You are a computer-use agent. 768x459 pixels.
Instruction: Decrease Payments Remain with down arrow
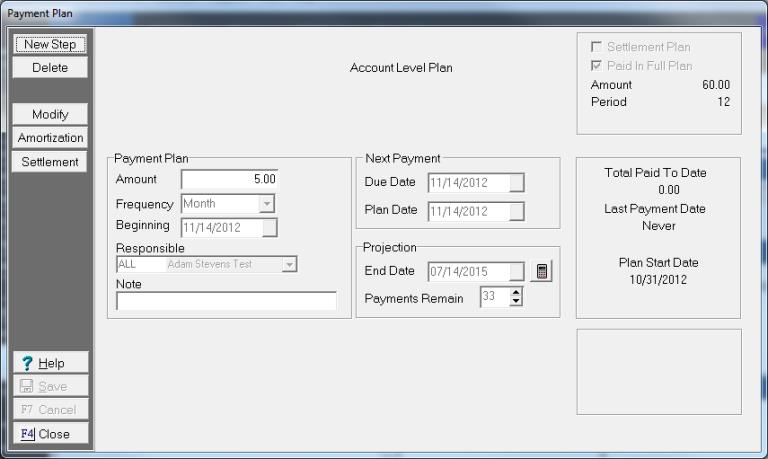(516, 303)
